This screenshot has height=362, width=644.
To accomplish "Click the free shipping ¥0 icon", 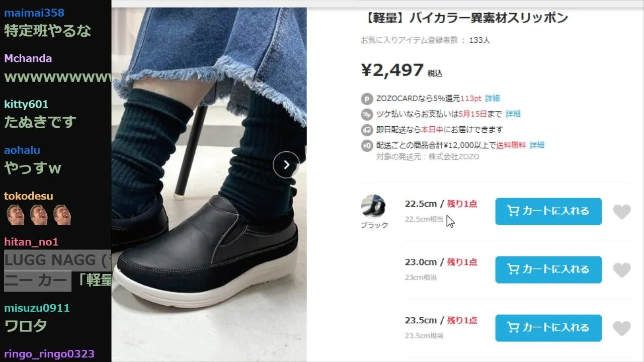I will 367,145.
